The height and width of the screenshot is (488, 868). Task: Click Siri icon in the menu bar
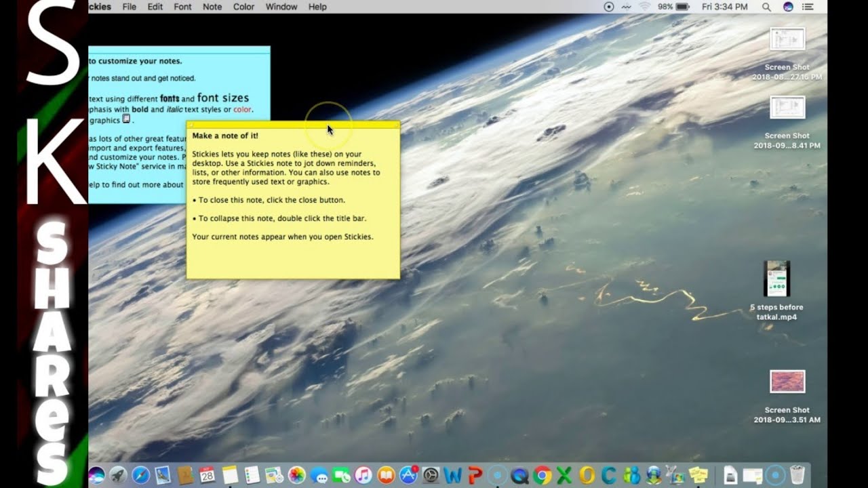[x=788, y=7]
